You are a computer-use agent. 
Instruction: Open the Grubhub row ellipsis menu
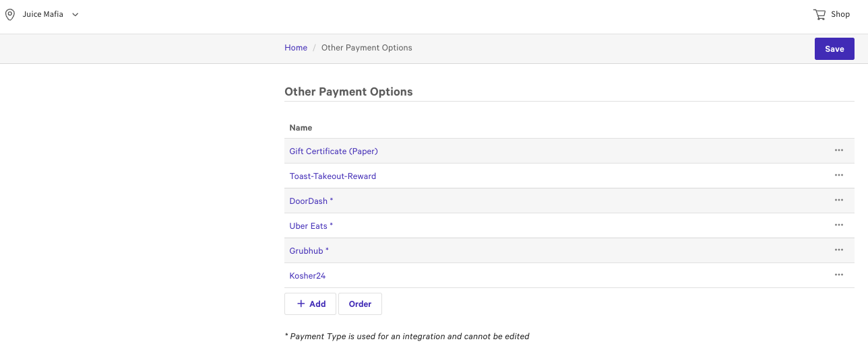click(838, 250)
